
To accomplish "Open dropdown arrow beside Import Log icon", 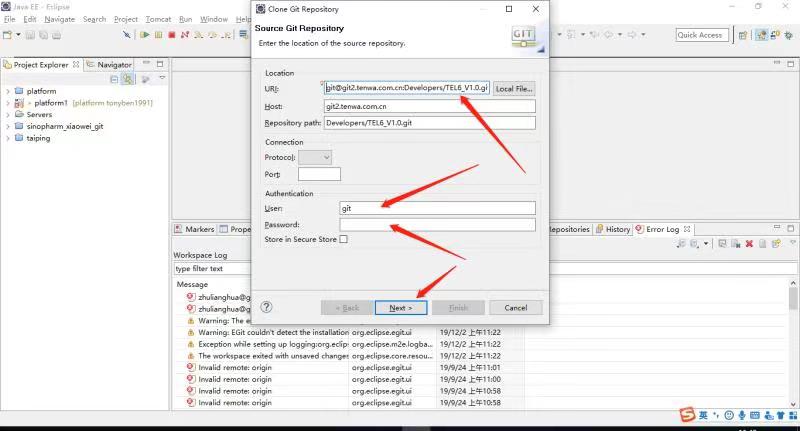I will click(x=706, y=244).
